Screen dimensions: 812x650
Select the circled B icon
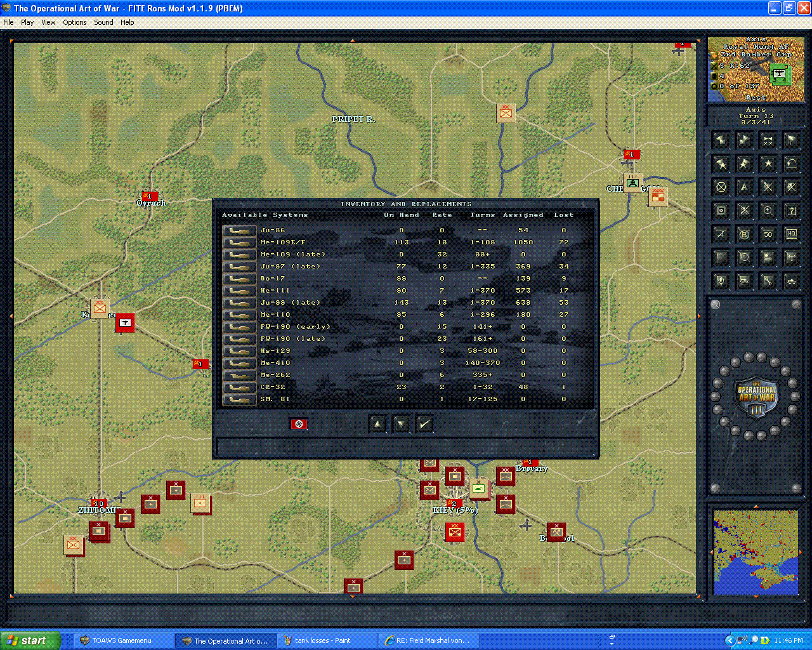pyautogui.click(x=744, y=234)
